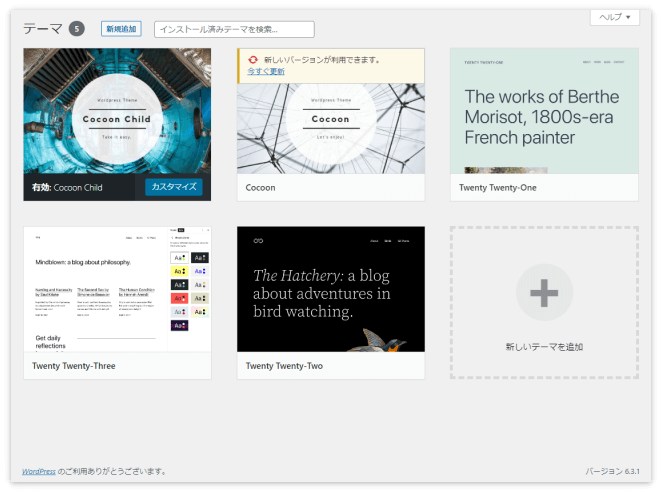The width and height of the screenshot is (662, 494).
Task: Click the バージョン 6.3.1 footer text
Action: [612, 471]
